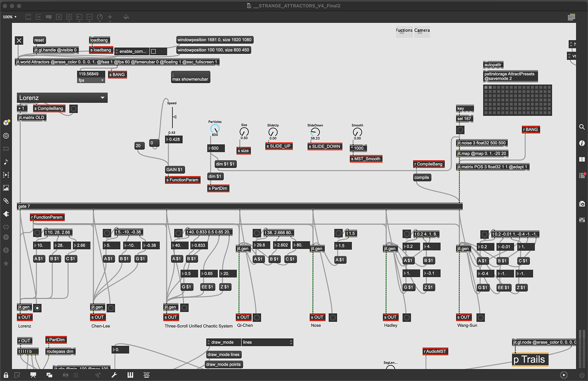Show the piano keyboard icon
The image size is (588, 381).
(130, 375)
